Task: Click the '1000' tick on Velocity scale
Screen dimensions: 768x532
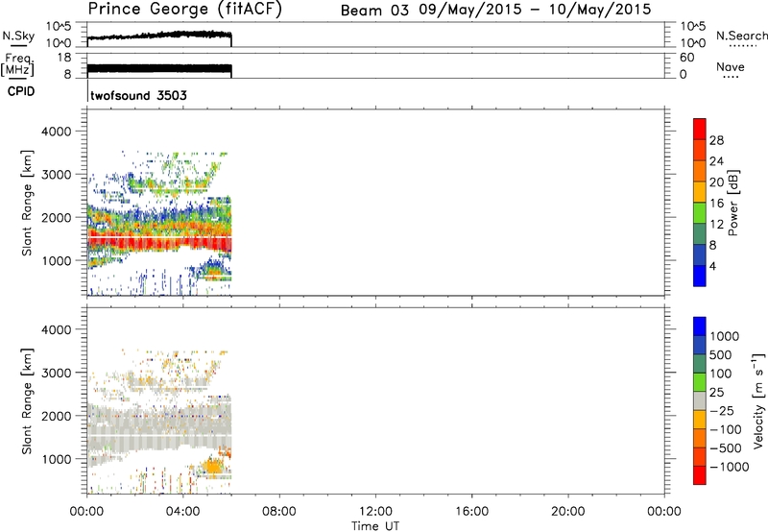Action: tap(725, 336)
